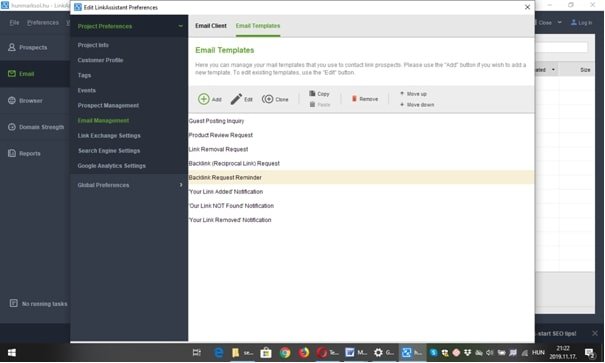Open the File menu in main window
The width and height of the screenshot is (605, 363).
(x=14, y=23)
